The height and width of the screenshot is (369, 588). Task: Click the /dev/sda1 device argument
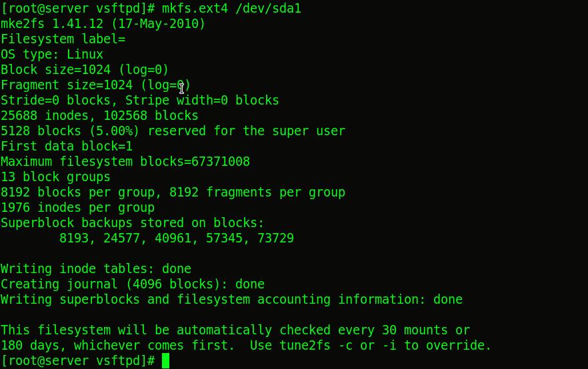(268, 8)
